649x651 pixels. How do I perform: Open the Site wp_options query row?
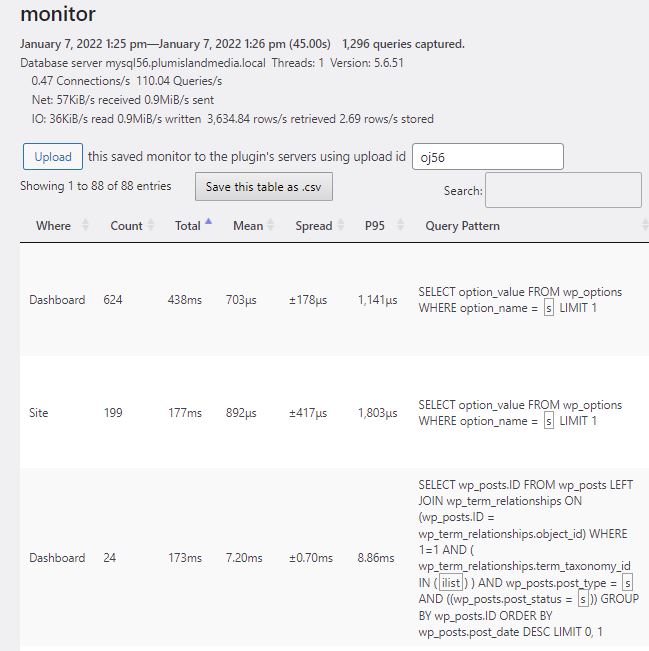pyautogui.click(x=334, y=412)
